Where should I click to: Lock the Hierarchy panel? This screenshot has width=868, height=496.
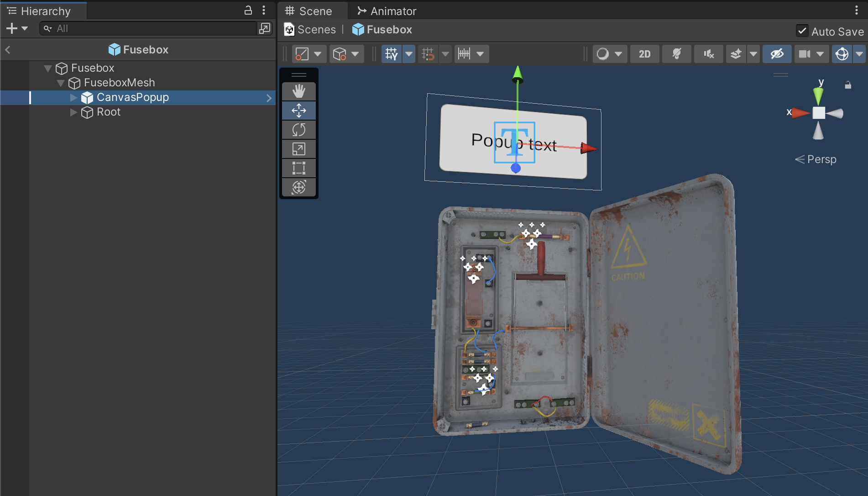(x=248, y=11)
